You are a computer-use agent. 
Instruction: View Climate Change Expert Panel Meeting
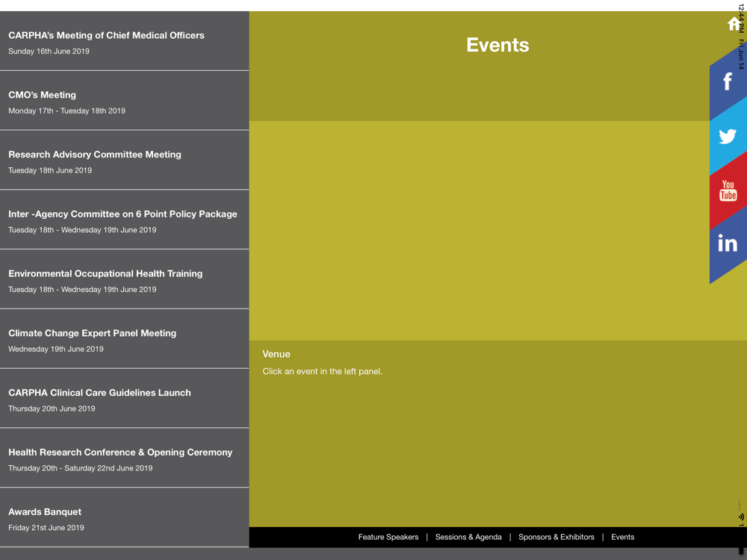click(124, 338)
